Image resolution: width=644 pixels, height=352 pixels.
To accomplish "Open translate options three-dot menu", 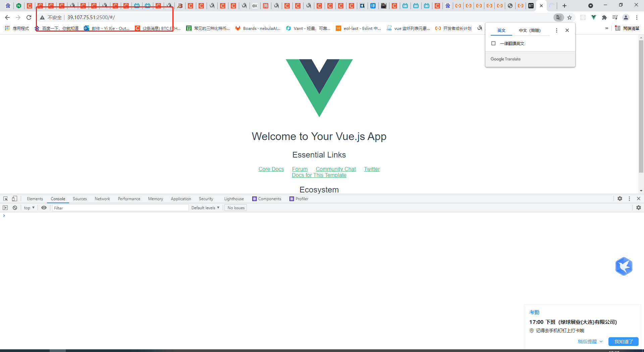I will tap(556, 30).
